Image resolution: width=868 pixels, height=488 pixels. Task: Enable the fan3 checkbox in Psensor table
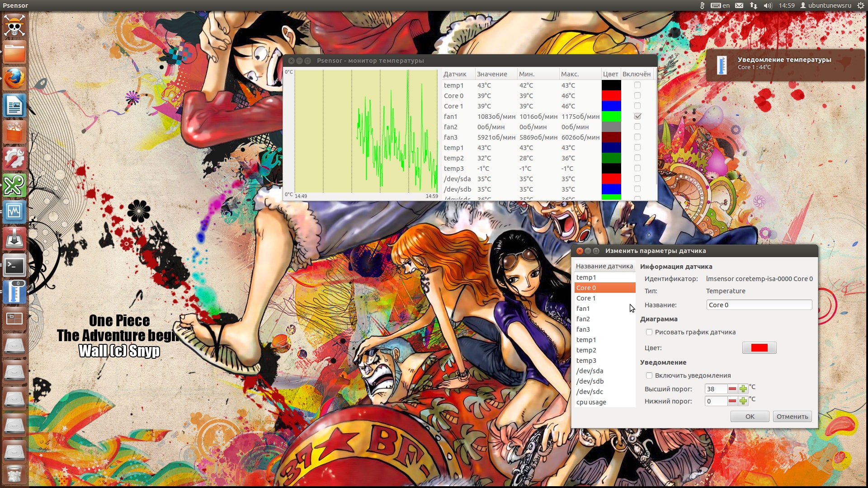637,137
